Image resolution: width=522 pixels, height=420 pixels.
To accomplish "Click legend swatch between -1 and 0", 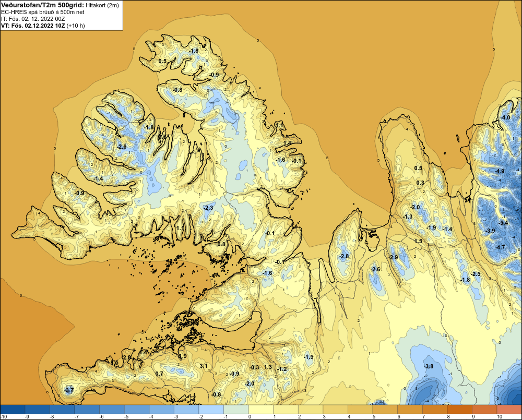I will (236, 409).
